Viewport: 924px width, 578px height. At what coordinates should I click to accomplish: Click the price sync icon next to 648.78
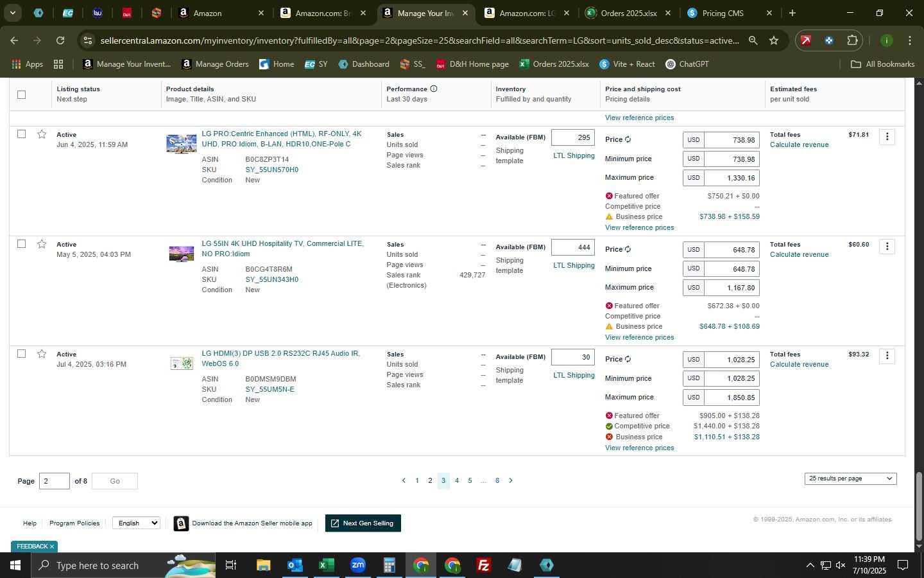tap(628, 249)
